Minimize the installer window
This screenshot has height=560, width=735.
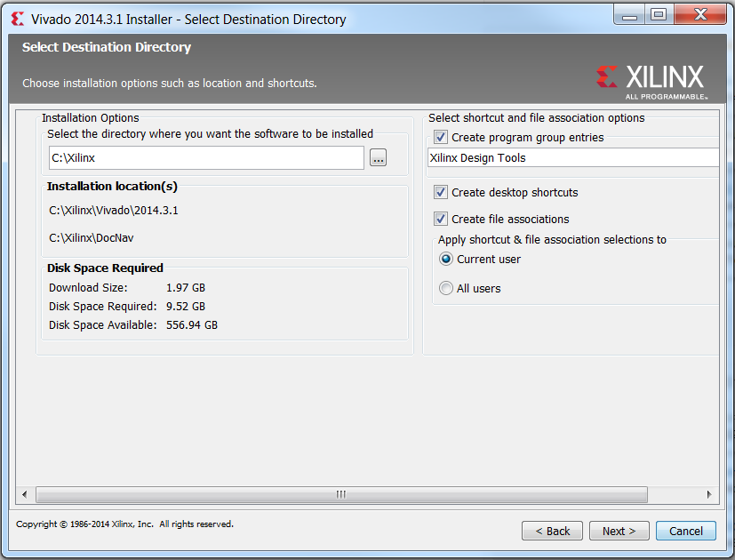[x=629, y=15]
